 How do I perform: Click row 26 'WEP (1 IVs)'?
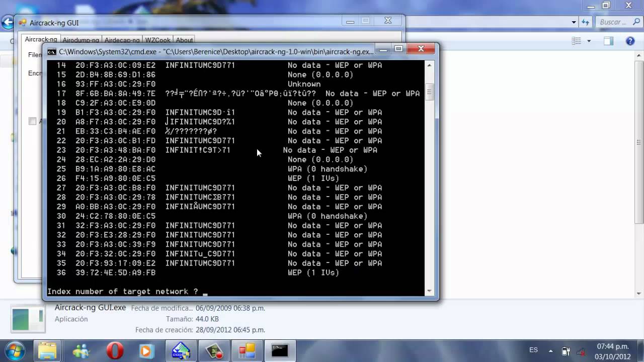tap(313, 178)
